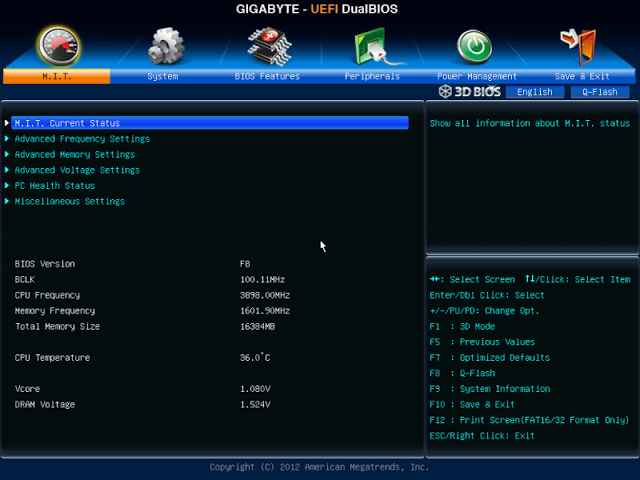Screen dimensions: 640x480
Task: Go to the Save & Exit tab
Action: pyautogui.click(x=582, y=76)
